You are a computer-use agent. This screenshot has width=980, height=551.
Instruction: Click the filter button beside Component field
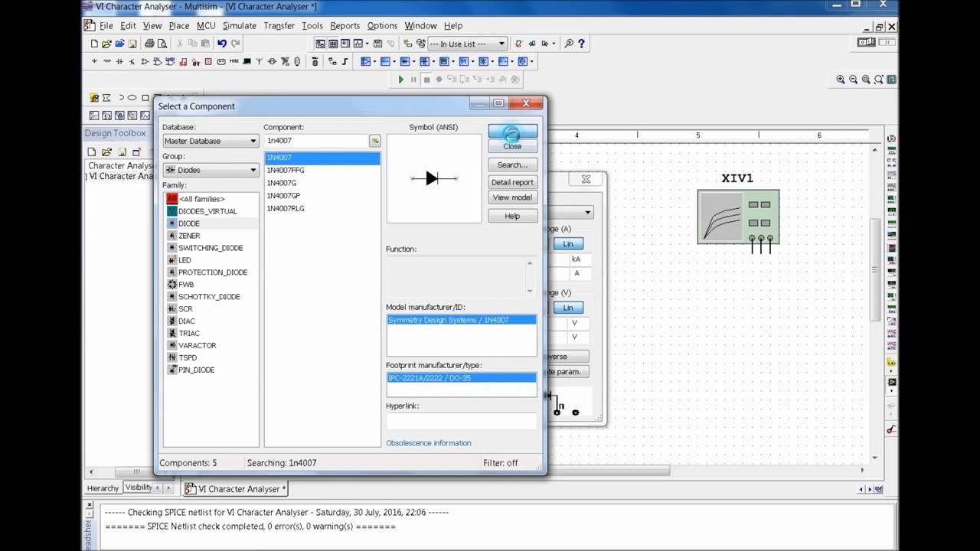point(375,141)
